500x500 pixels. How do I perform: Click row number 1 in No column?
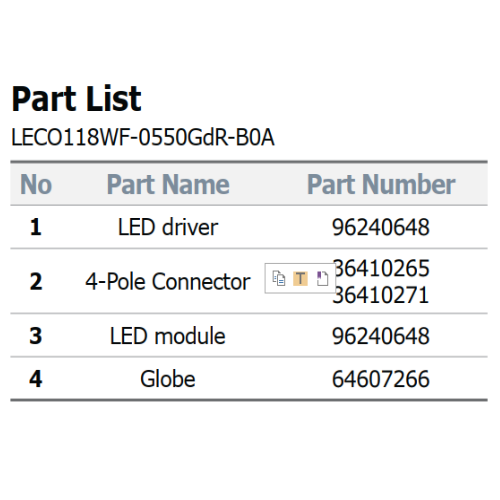36,227
